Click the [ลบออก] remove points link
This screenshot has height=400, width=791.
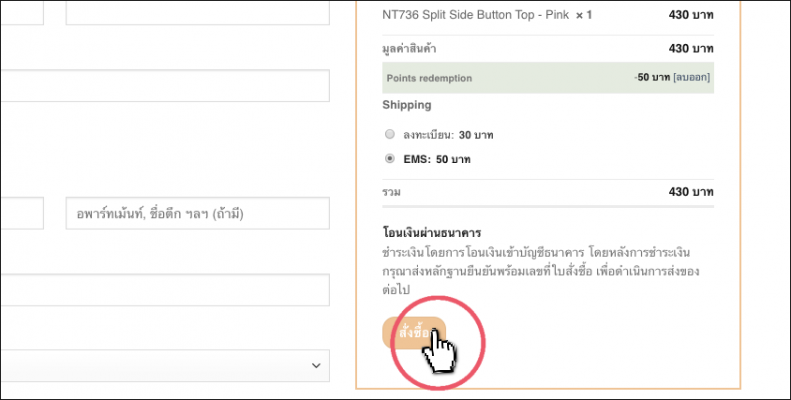tap(694, 77)
